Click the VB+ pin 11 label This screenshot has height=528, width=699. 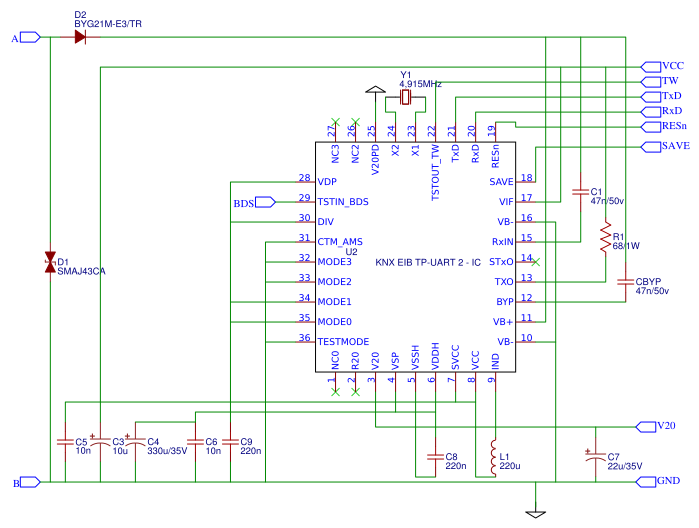pyautogui.click(x=503, y=322)
